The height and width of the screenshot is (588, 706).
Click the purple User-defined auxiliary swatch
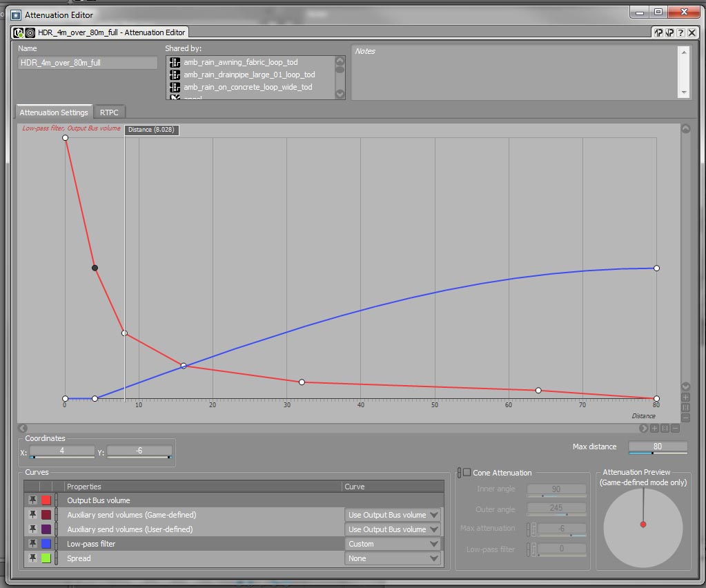tap(46, 529)
